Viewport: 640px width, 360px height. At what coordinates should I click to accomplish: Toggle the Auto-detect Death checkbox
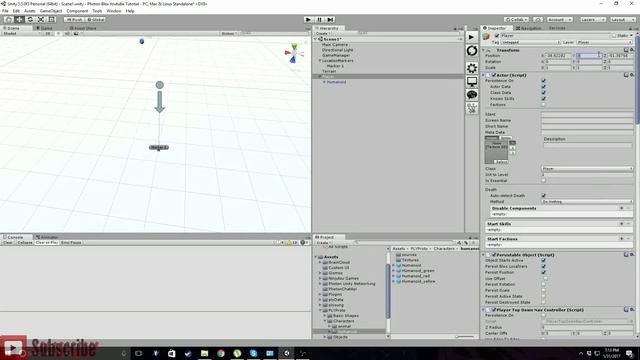point(543,196)
